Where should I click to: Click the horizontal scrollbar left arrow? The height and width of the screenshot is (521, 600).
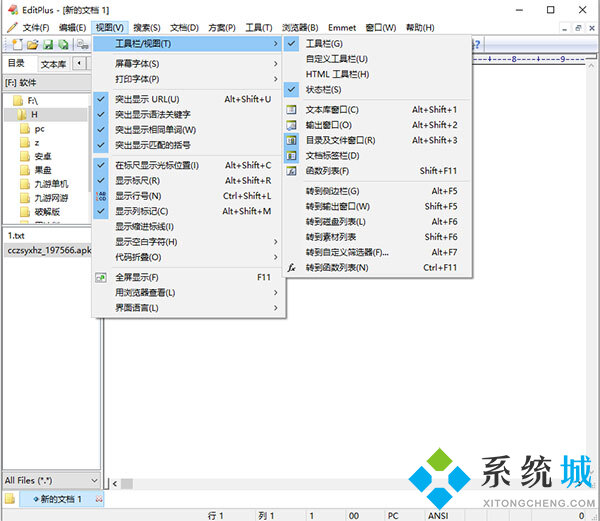(115, 484)
